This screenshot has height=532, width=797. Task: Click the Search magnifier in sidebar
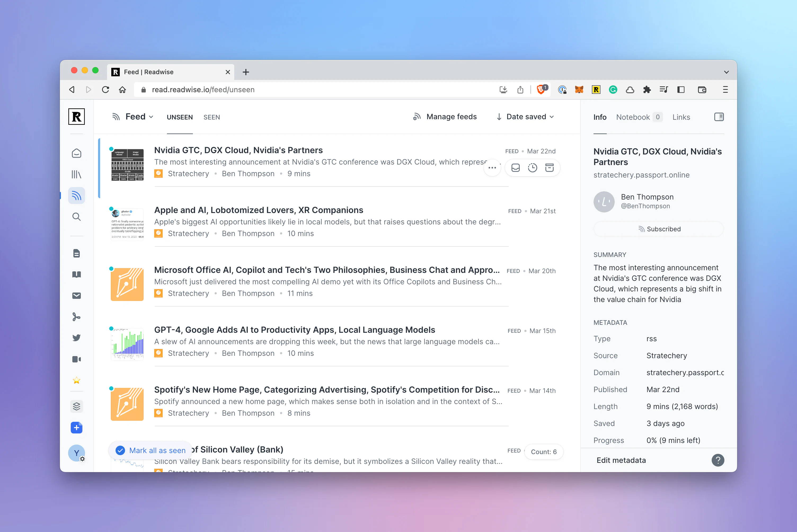[76, 217]
